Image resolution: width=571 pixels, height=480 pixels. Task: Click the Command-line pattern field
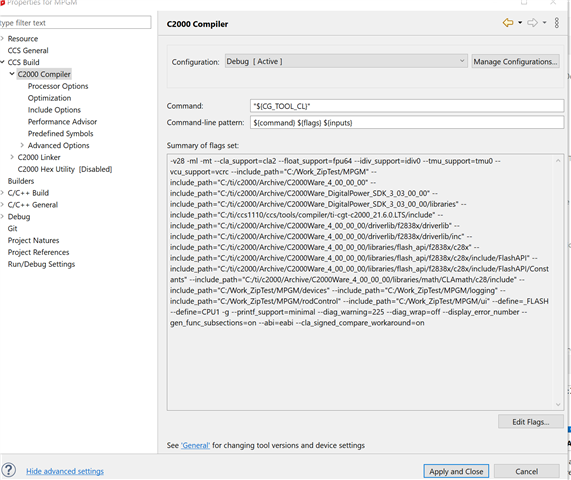pos(407,123)
